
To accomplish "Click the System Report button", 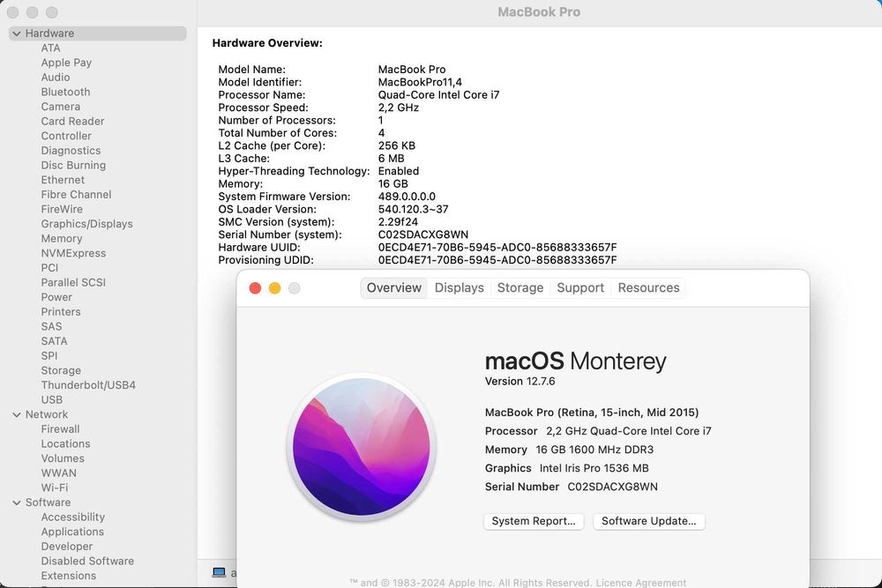I will click(x=534, y=521).
